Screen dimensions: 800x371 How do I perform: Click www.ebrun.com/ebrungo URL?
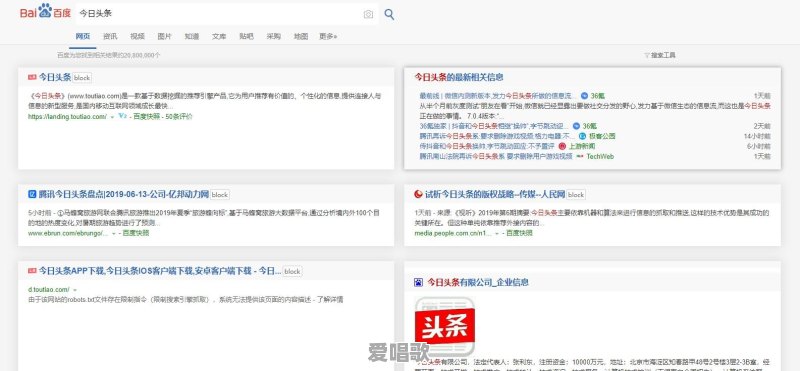coord(68,233)
